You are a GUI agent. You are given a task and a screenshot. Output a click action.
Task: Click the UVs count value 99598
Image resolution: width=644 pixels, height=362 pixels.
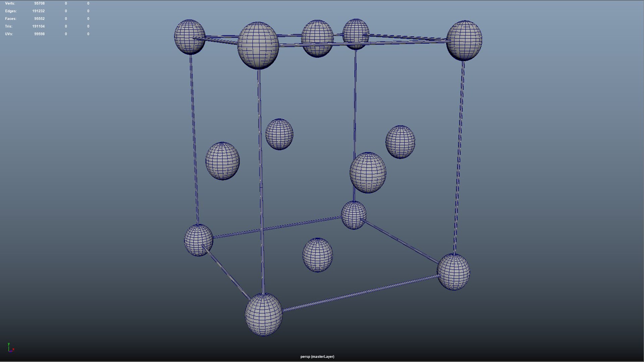click(39, 34)
